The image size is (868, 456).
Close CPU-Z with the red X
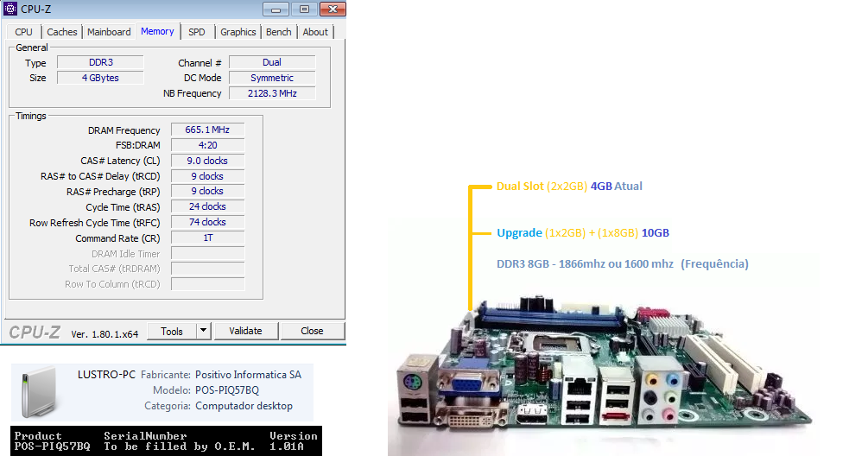333,9
